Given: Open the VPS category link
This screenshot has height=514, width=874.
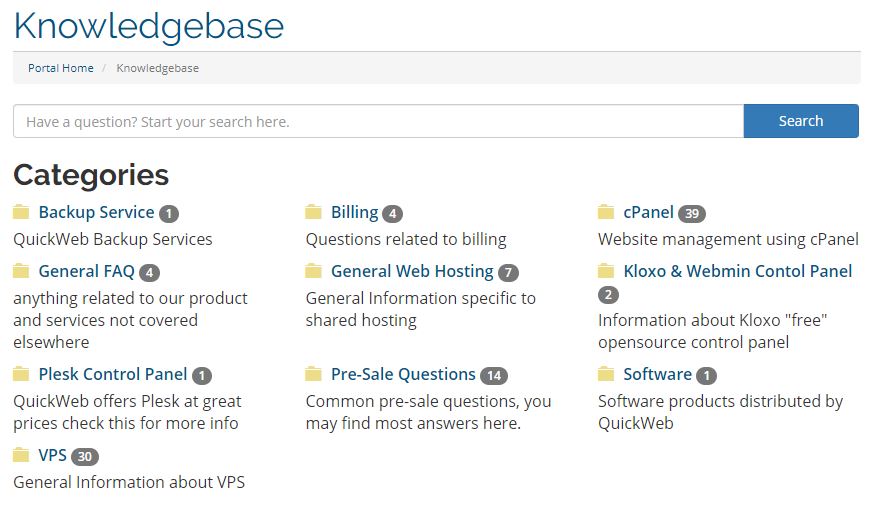Looking at the screenshot, I should pos(52,455).
